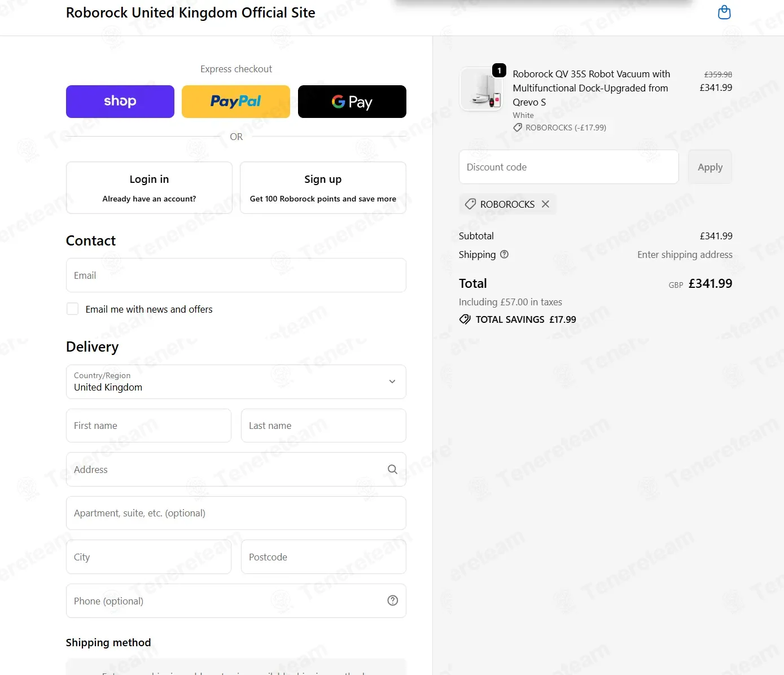Check Email me with news and offers

pos(72,309)
